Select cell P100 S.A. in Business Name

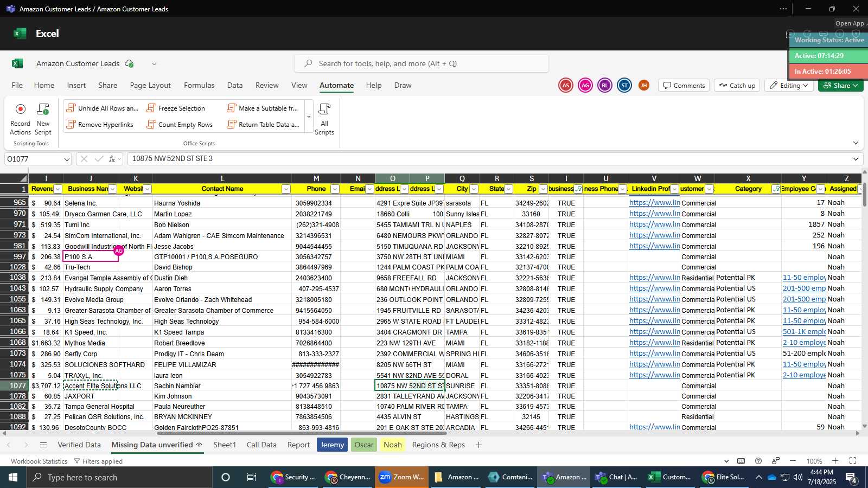click(91, 256)
